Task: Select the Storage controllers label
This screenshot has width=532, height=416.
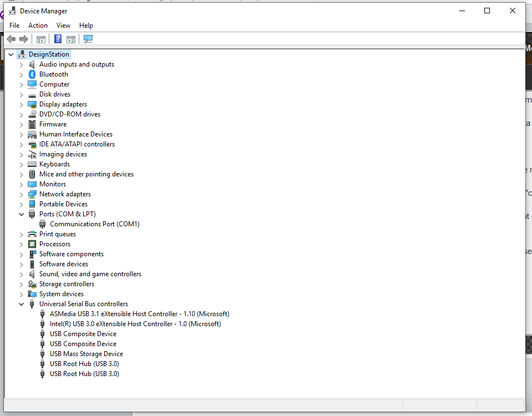Action: pos(67,284)
